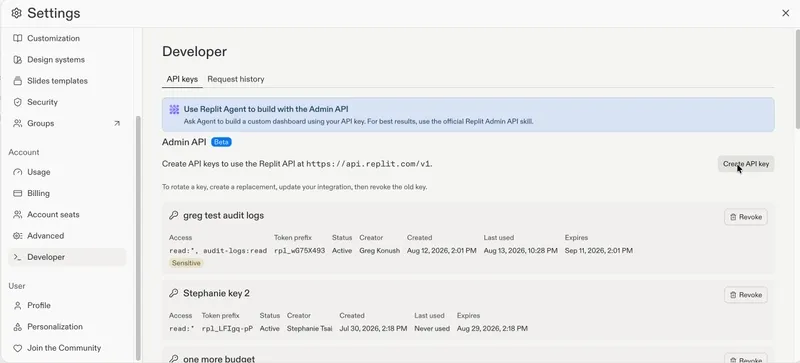Open the Design systems settings page

[67, 60]
